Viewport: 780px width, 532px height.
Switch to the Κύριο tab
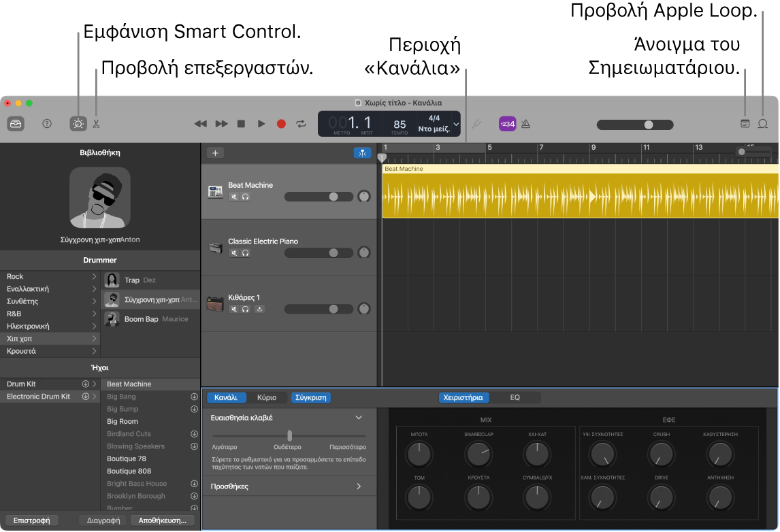pos(268,397)
